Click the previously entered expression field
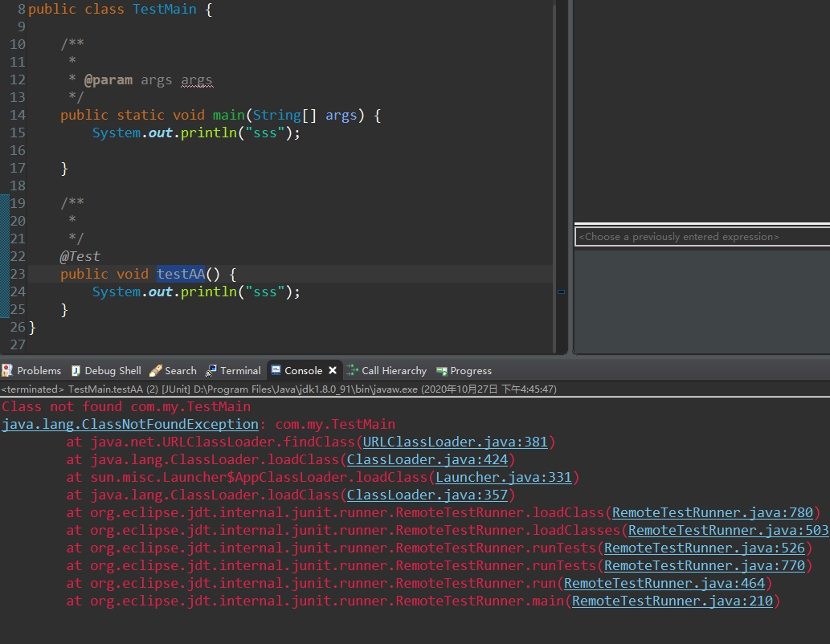This screenshot has width=830, height=644. pyautogui.click(x=702, y=237)
